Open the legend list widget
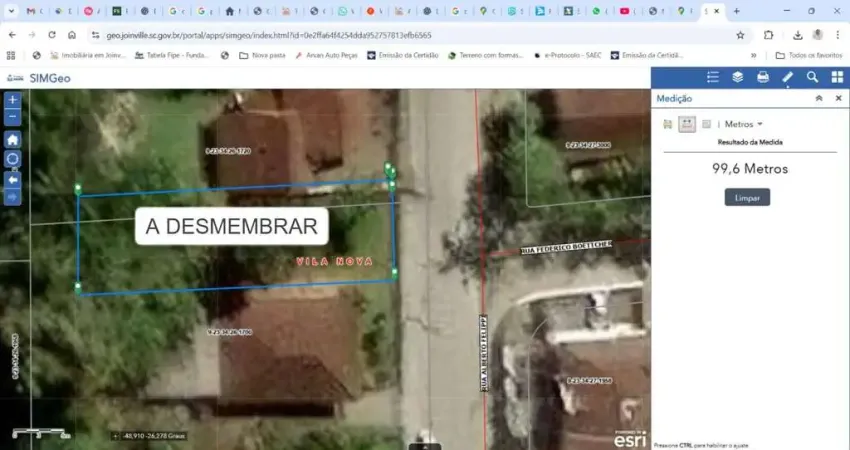 point(713,78)
